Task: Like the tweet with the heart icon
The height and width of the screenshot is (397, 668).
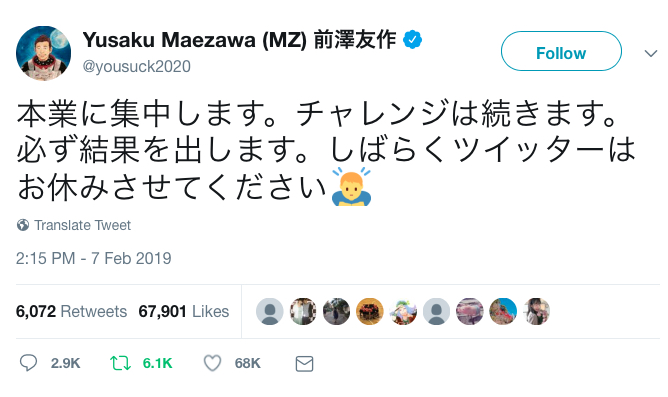Action: tap(212, 363)
